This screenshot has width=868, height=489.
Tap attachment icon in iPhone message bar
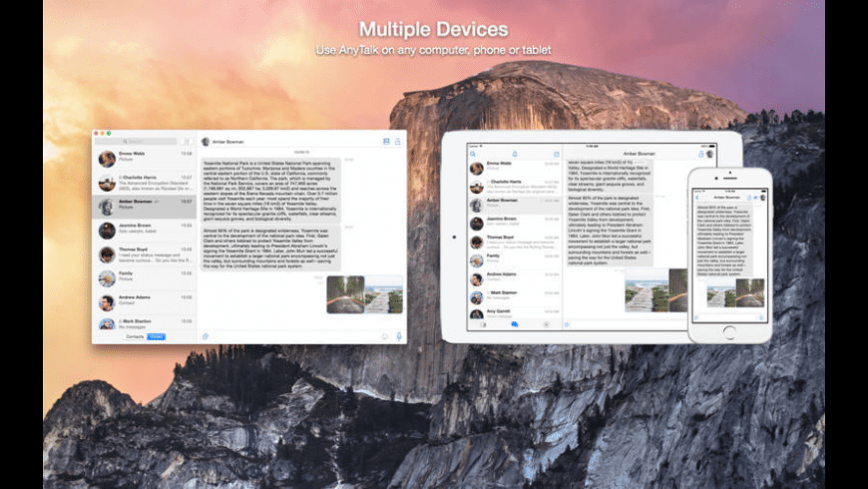point(697,317)
